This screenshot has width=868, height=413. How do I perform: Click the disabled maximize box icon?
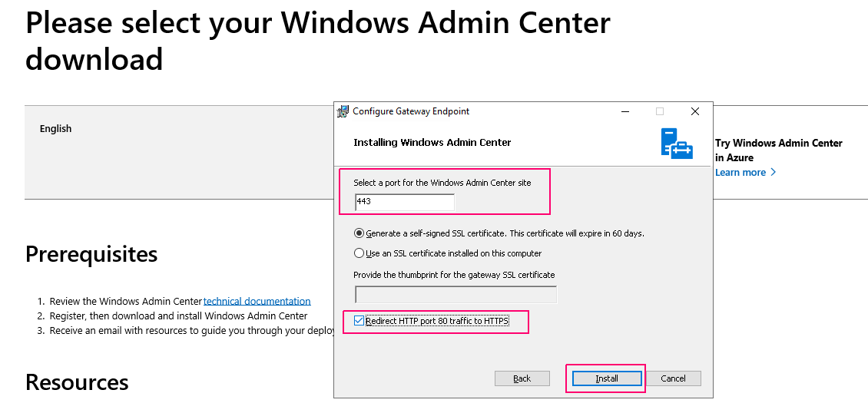pyautogui.click(x=659, y=111)
